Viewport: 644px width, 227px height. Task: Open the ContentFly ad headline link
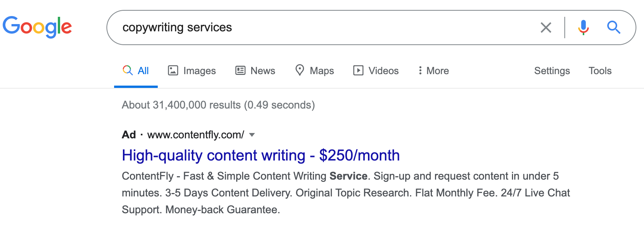tap(260, 155)
